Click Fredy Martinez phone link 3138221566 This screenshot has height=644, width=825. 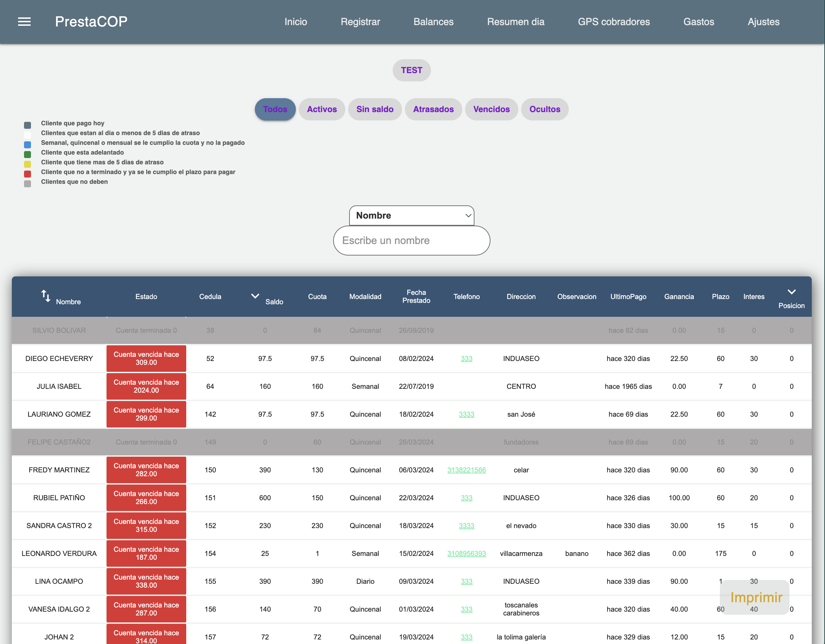click(466, 470)
